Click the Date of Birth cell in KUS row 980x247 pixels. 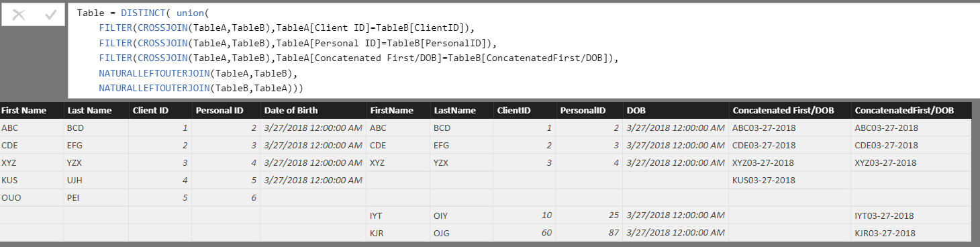pyautogui.click(x=313, y=180)
